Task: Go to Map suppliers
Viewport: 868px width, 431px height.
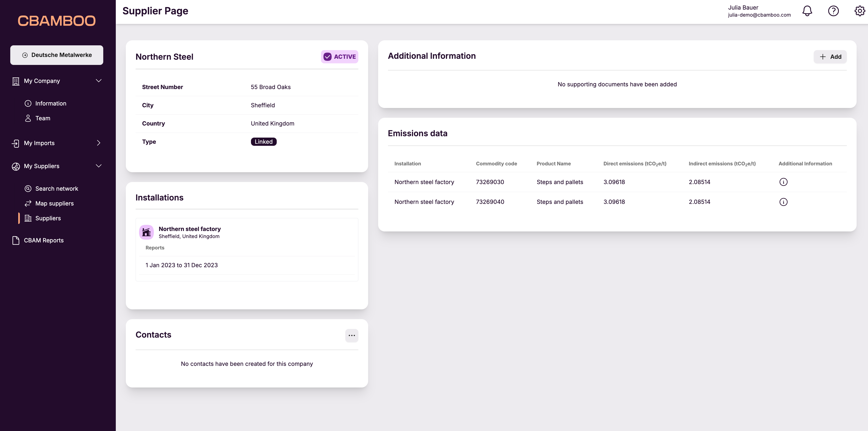Action: (54, 203)
